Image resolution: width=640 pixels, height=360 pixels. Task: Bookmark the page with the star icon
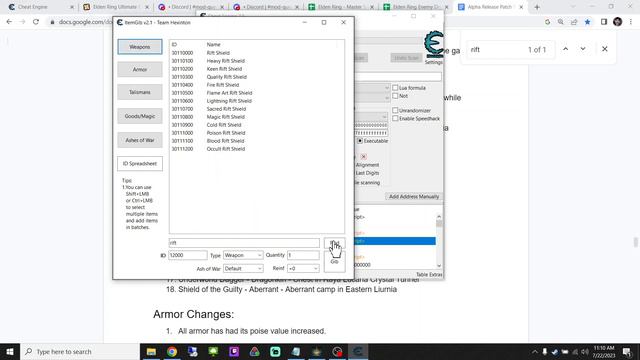[x=587, y=22]
